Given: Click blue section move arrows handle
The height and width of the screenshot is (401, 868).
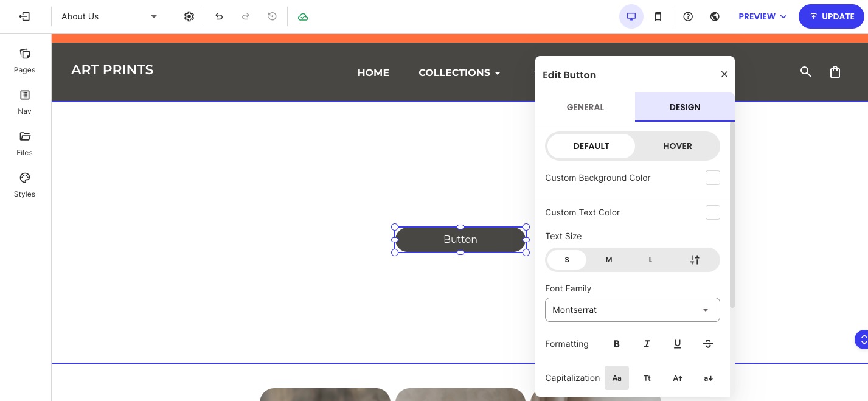Looking at the screenshot, I should point(862,340).
